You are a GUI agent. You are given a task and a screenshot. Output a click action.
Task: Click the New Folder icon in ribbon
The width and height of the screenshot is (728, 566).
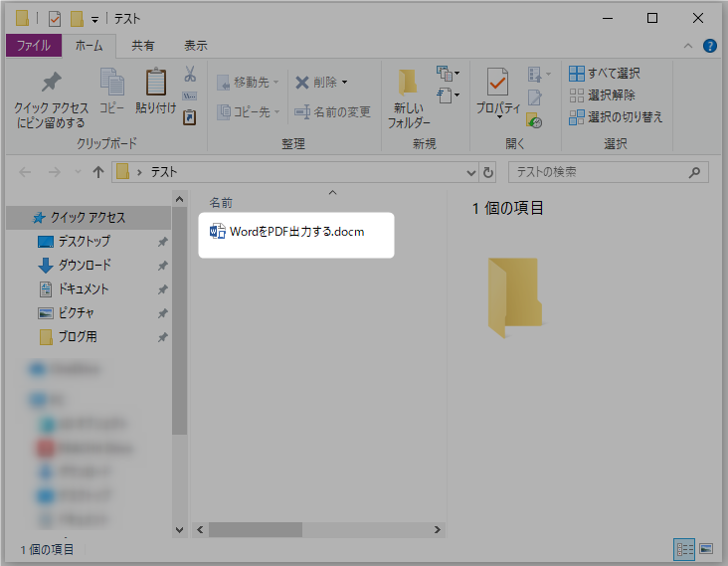tap(408, 84)
